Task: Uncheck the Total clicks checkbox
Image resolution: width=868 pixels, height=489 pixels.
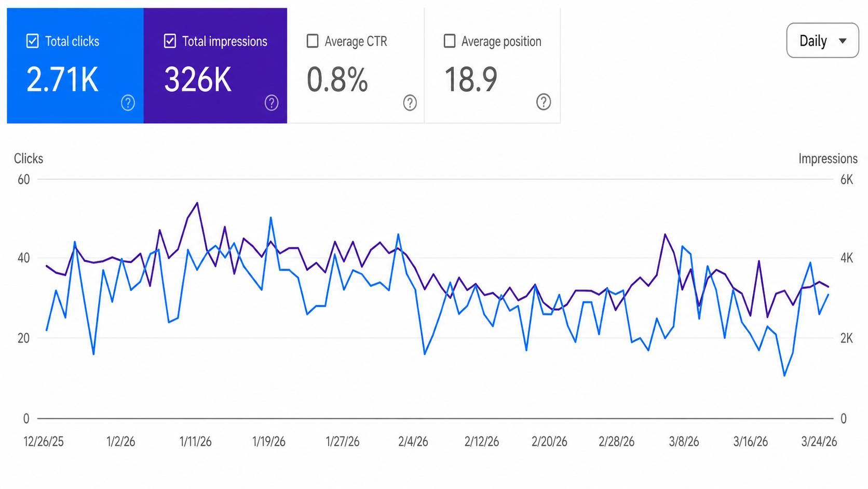Action: 32,41
